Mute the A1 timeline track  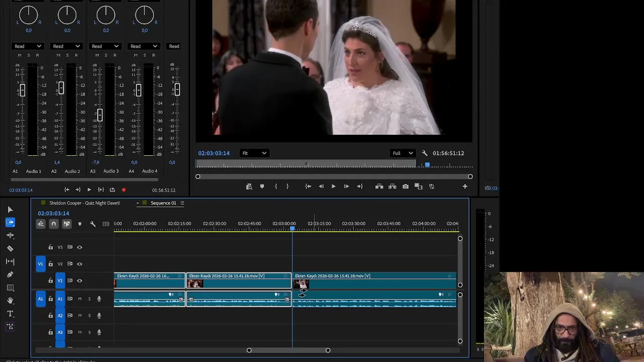(x=79, y=299)
